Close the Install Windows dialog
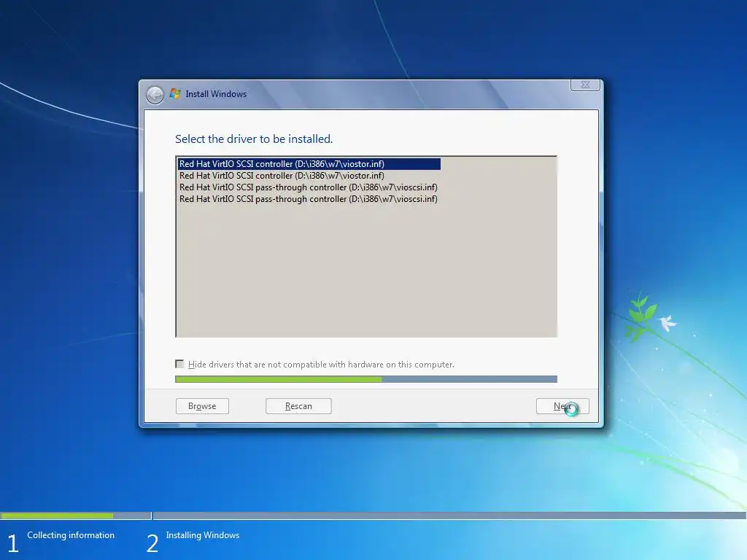 click(x=585, y=85)
